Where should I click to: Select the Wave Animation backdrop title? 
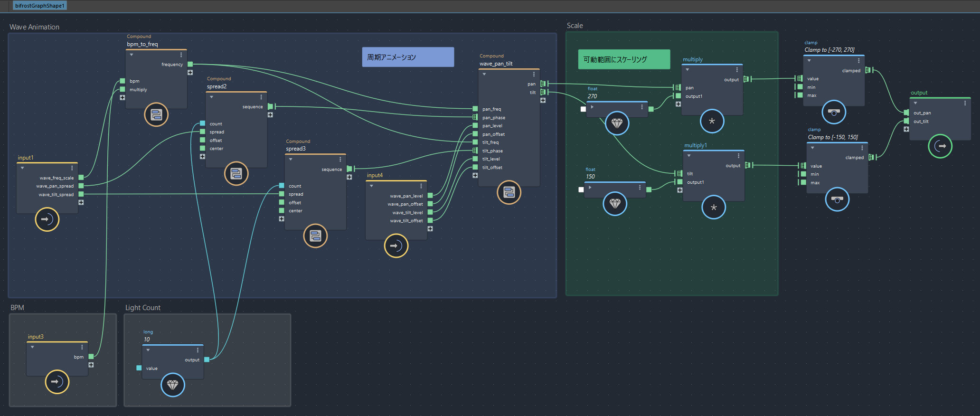(x=34, y=27)
